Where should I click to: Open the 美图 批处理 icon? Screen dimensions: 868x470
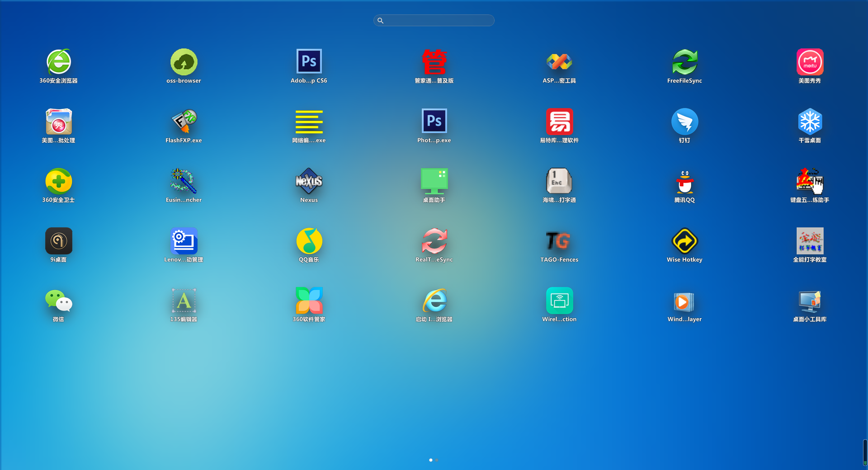coord(59,122)
